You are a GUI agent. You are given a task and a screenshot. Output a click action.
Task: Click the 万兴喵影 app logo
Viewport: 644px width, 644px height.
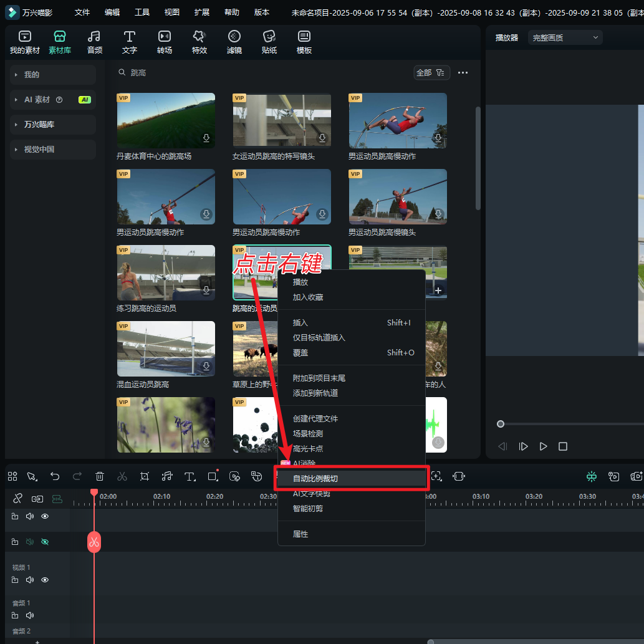12,12
